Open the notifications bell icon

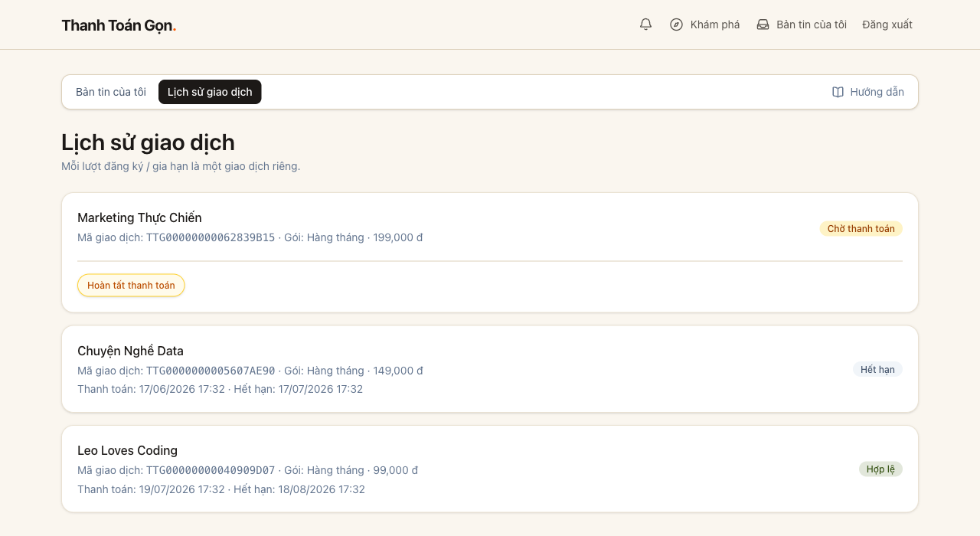(x=645, y=25)
